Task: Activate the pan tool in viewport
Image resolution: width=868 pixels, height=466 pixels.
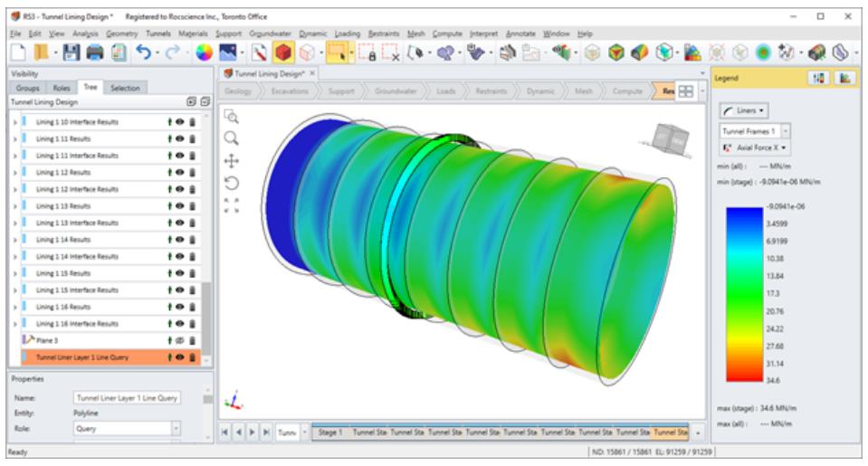Action: (x=231, y=160)
